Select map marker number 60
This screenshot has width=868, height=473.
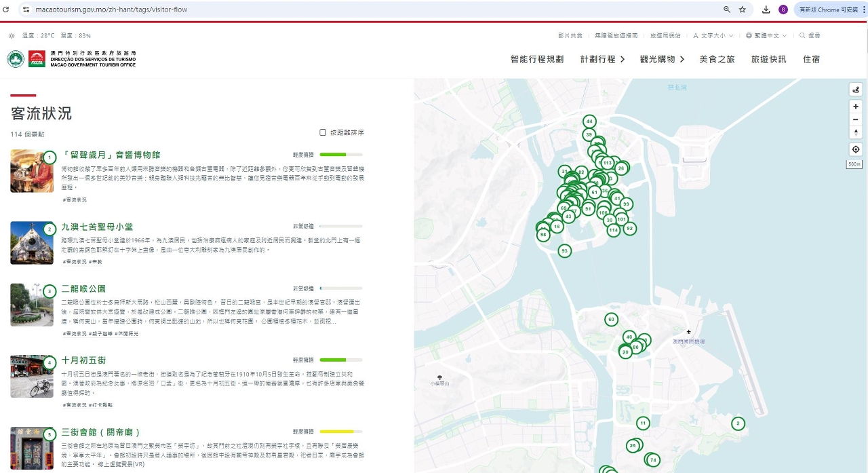(611, 319)
